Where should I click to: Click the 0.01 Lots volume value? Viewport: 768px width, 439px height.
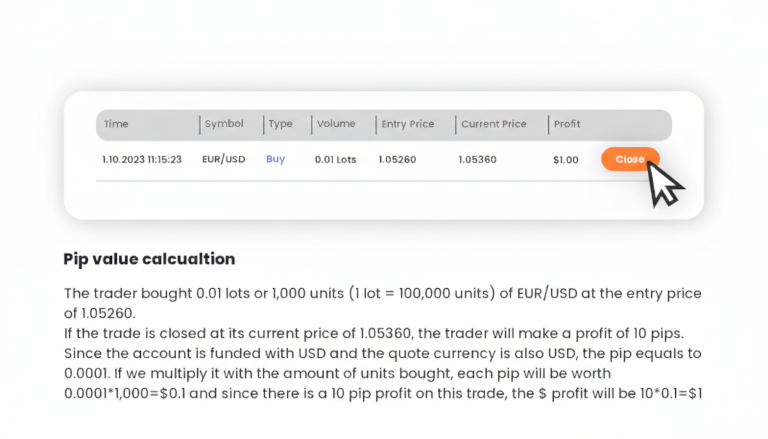coord(335,159)
